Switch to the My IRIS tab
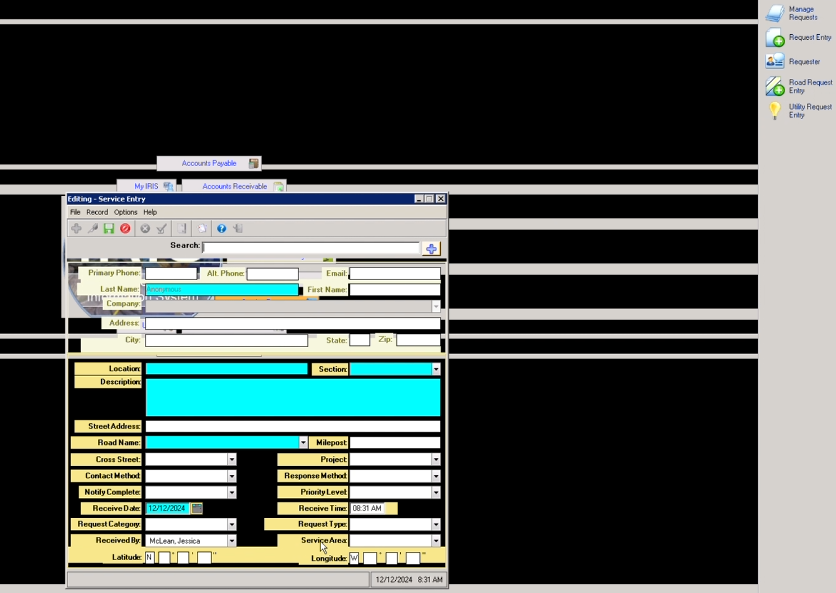Screen dimensions: 836x593 pos(146,186)
